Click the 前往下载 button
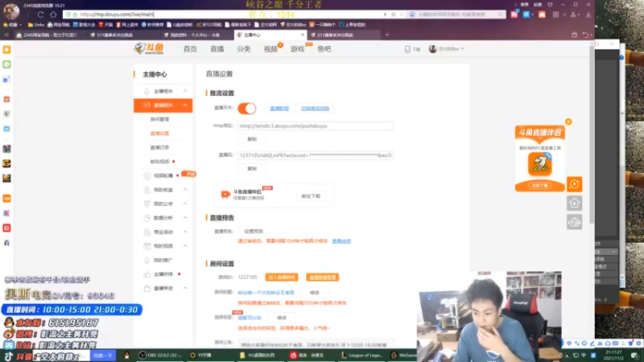644x362 pixels. 311,196
